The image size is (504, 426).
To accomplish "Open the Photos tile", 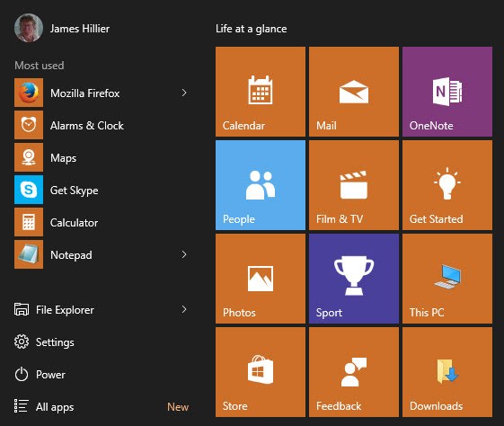I will coord(261,279).
